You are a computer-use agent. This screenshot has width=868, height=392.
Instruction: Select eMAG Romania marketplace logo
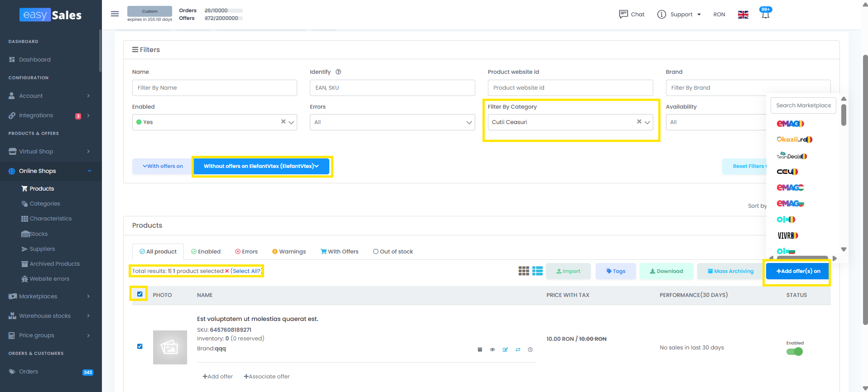tap(790, 124)
